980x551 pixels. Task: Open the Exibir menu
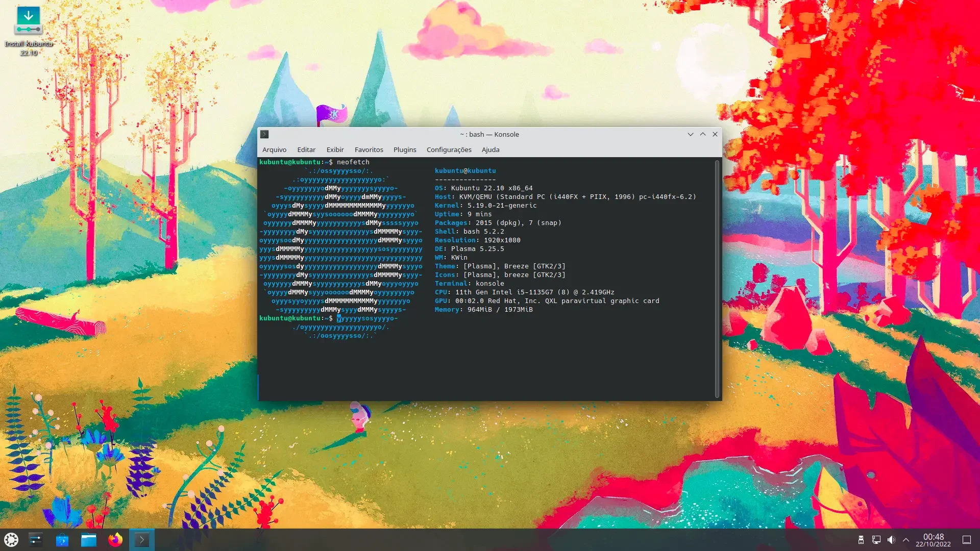click(335, 149)
